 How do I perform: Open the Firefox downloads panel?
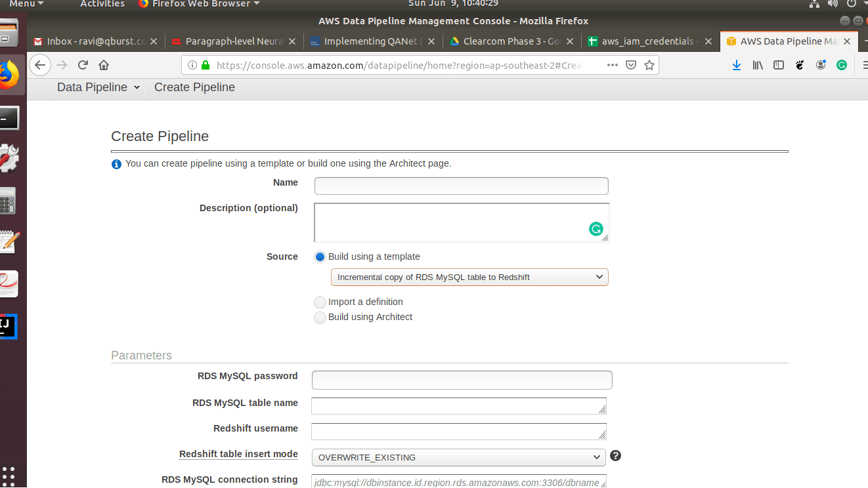pyautogui.click(x=737, y=65)
